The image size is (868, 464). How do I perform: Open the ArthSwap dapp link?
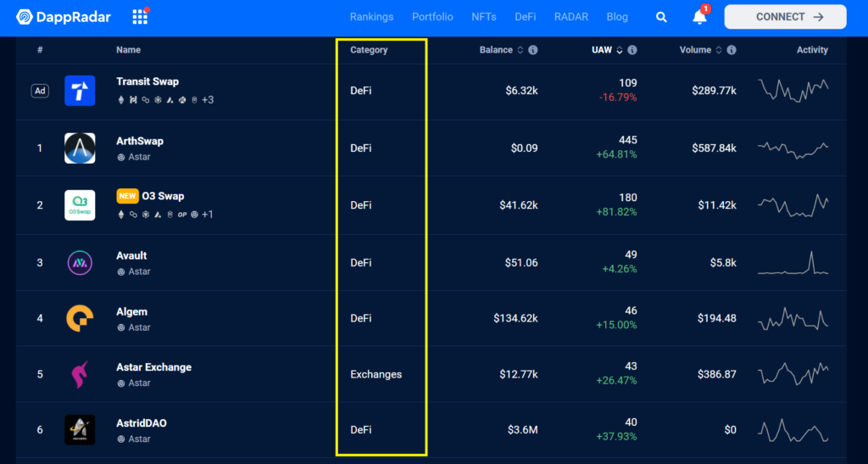coord(140,141)
